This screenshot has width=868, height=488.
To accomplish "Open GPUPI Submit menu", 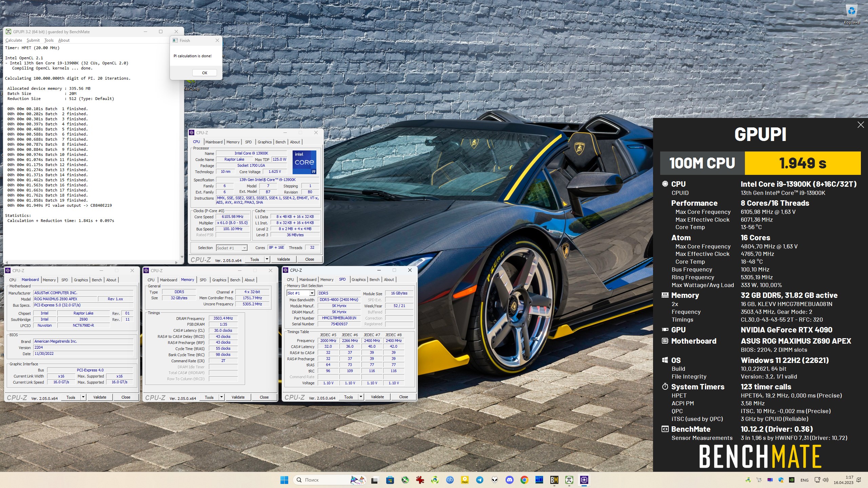I will tap(33, 40).
